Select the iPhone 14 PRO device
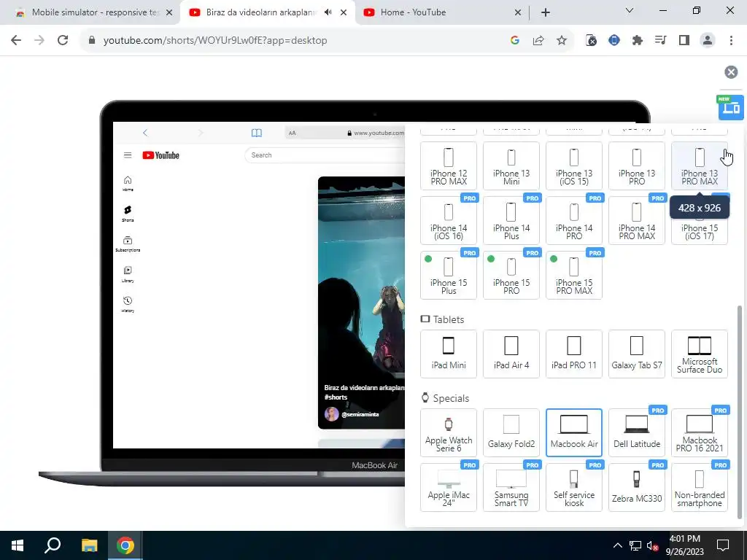This screenshot has height=560, width=747. click(x=574, y=220)
